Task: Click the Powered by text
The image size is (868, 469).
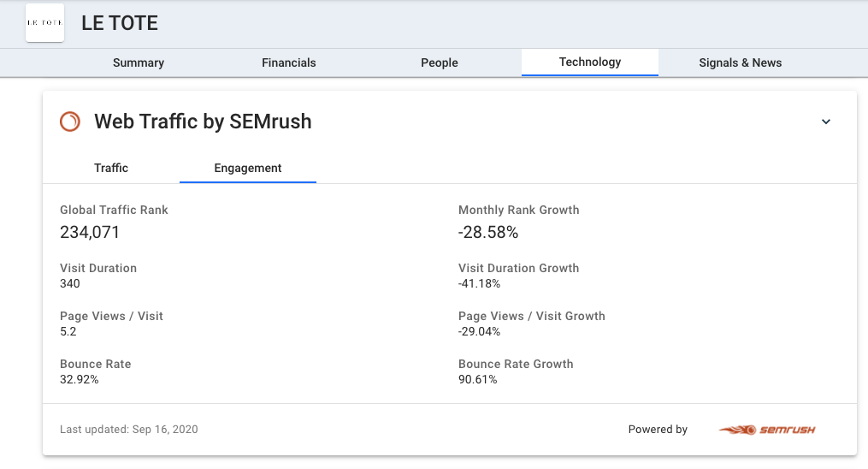Action: pos(658,429)
